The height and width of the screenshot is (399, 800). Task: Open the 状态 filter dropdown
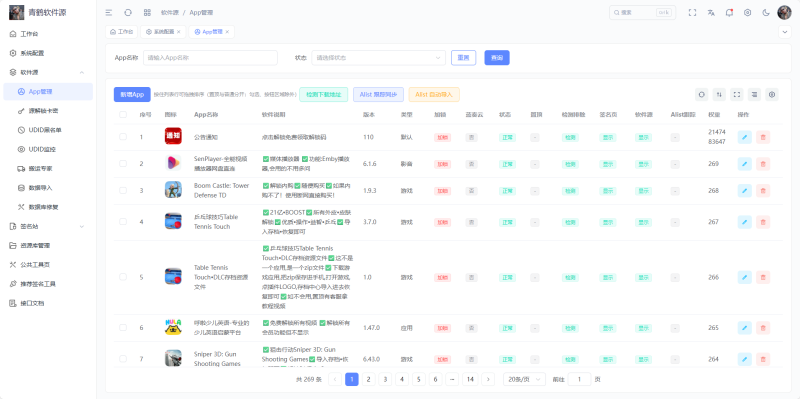pos(379,58)
